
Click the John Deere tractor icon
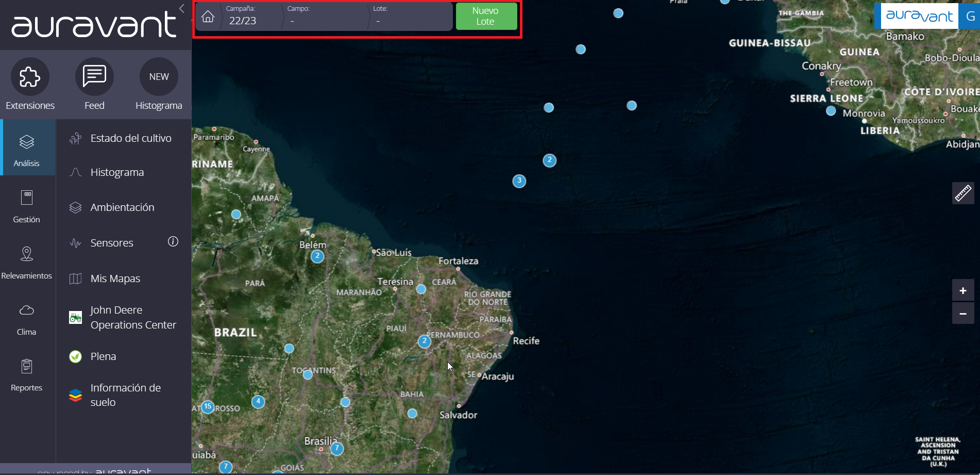coord(76,317)
